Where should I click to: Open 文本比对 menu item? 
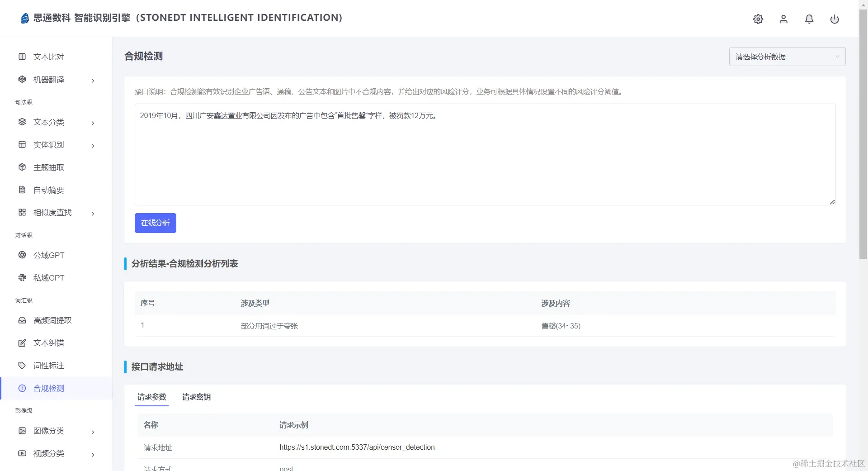(x=56, y=57)
